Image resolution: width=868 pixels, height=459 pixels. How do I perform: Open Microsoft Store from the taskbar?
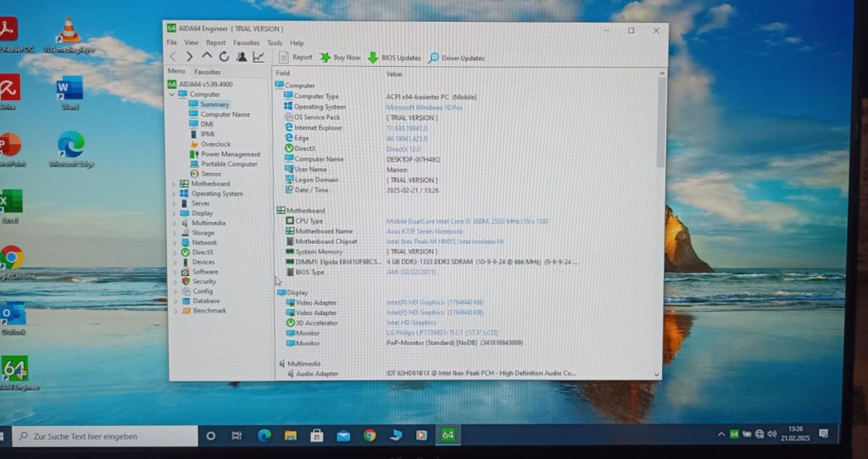point(317,436)
